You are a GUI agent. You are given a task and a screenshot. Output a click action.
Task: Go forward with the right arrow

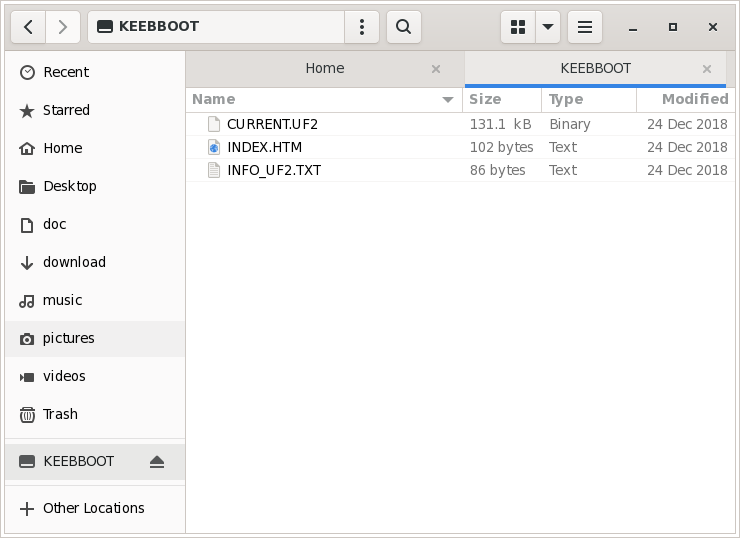pyautogui.click(x=63, y=27)
